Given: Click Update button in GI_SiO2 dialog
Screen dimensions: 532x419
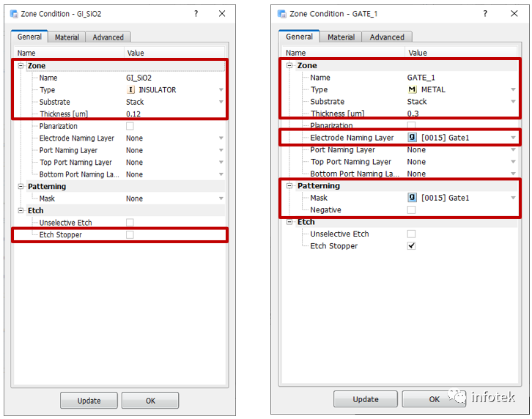Looking at the screenshot, I should click(89, 401).
